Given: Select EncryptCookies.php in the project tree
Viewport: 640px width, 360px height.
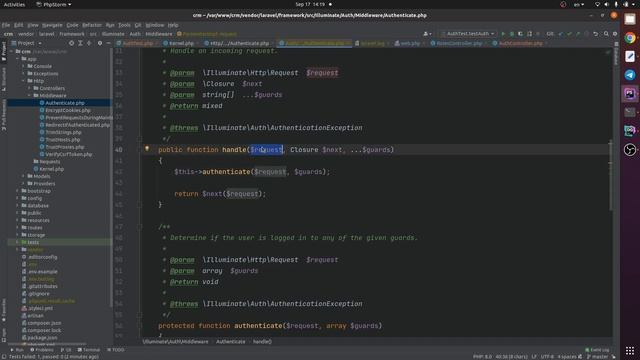Looking at the screenshot, I should click(x=68, y=110).
